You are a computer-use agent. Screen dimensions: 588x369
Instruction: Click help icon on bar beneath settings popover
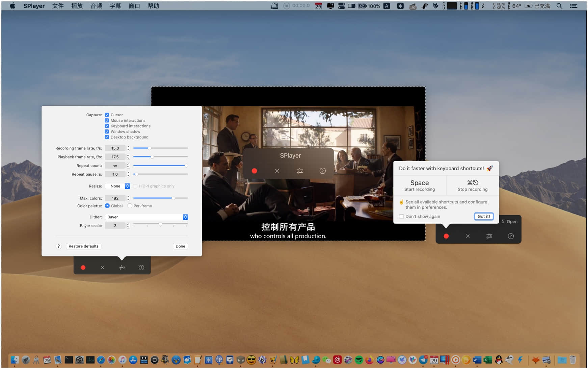pyautogui.click(x=141, y=268)
